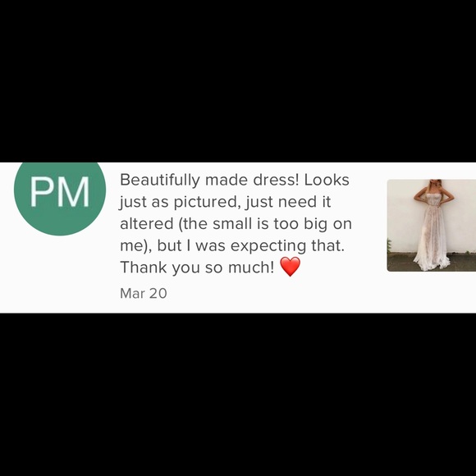Click the word 'expecting' in the review
The image size is (476, 476).
pyautogui.click(x=268, y=246)
